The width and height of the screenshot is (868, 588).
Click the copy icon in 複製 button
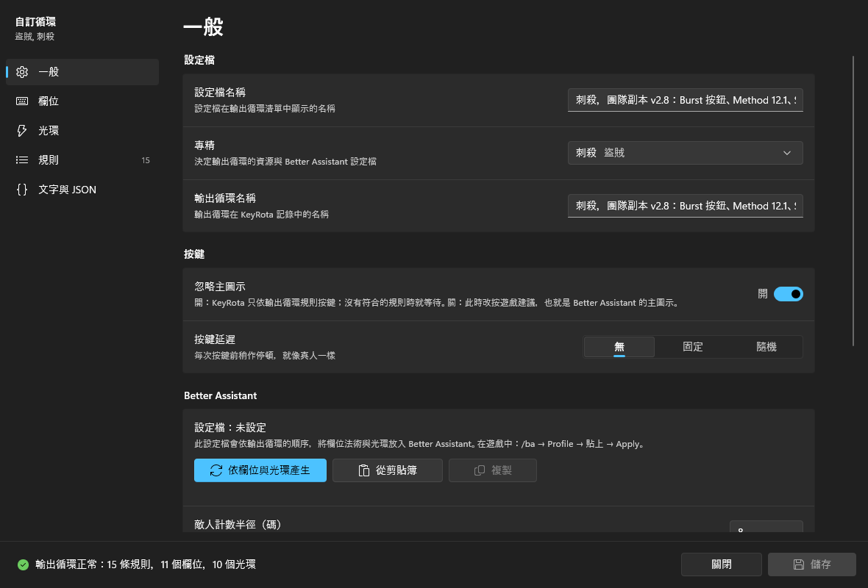point(480,470)
